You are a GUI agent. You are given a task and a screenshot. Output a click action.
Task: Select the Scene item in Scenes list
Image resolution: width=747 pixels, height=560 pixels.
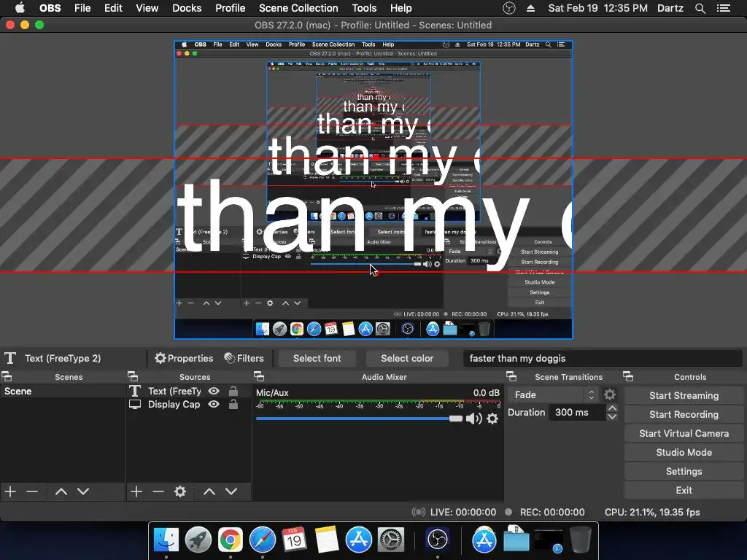pyautogui.click(x=63, y=391)
